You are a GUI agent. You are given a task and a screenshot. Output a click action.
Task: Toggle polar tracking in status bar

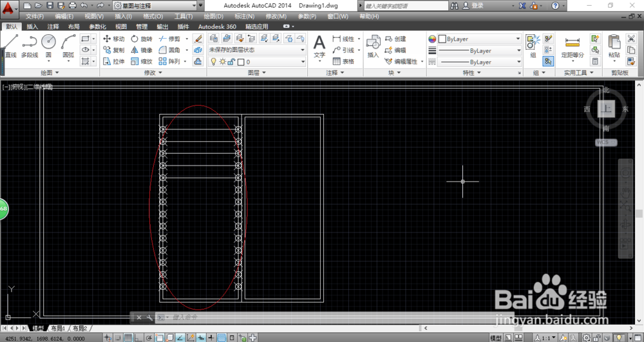tap(149, 338)
